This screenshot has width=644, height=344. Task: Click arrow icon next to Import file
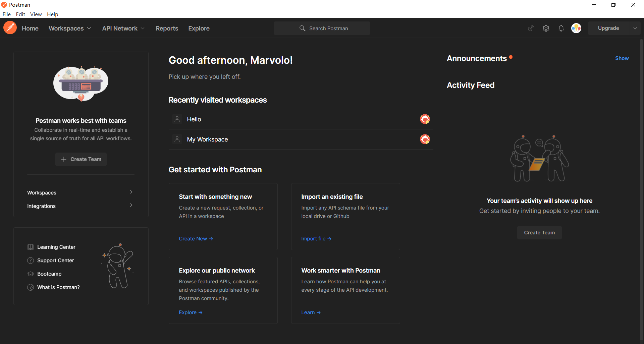point(329,239)
